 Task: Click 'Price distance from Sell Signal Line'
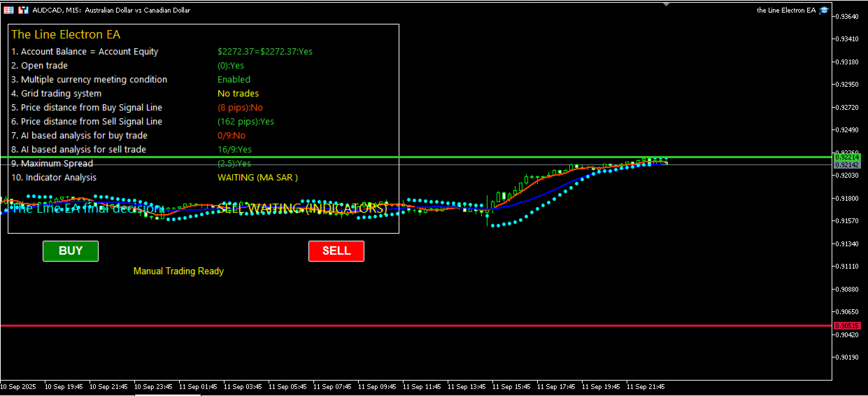coord(87,122)
